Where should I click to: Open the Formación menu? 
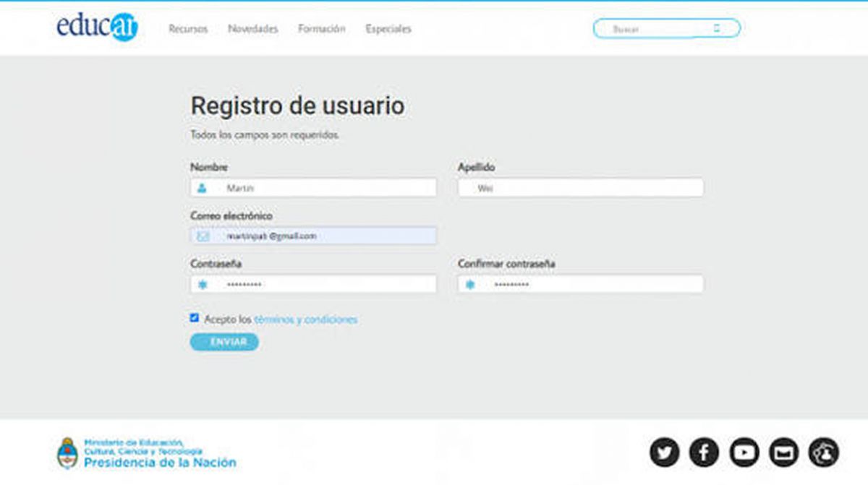(322, 29)
